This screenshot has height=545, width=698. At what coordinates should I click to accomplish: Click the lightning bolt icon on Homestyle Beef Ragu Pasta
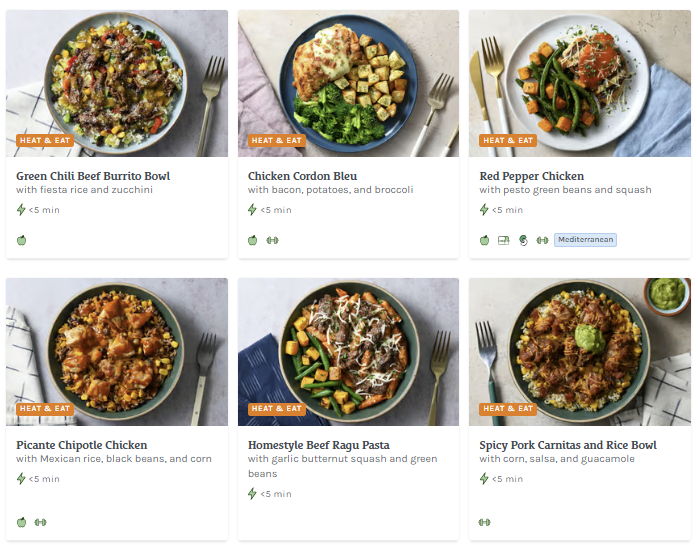(253, 494)
